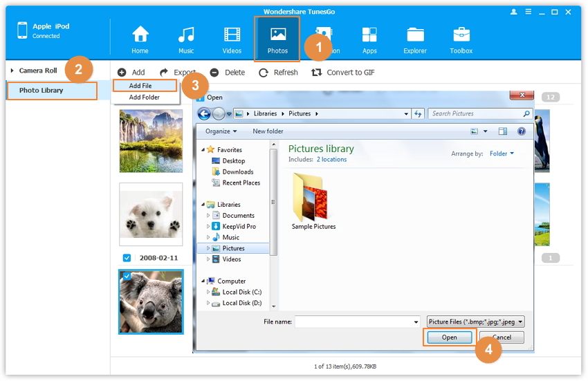Open the Arrange by Folder dropdown
The height and width of the screenshot is (381, 588).
[502, 154]
